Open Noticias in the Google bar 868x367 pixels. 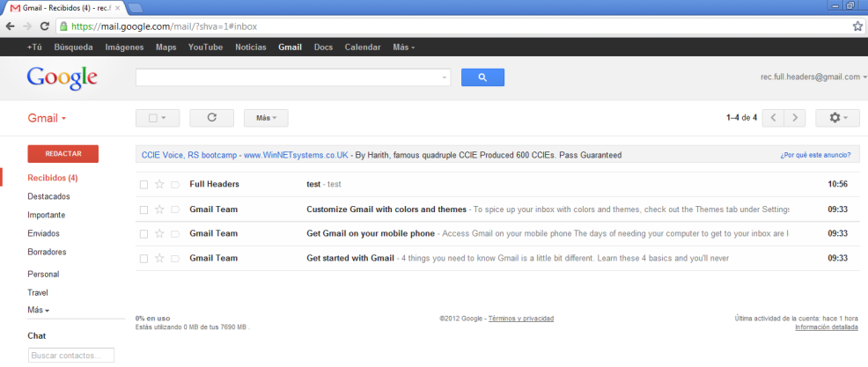(x=251, y=48)
